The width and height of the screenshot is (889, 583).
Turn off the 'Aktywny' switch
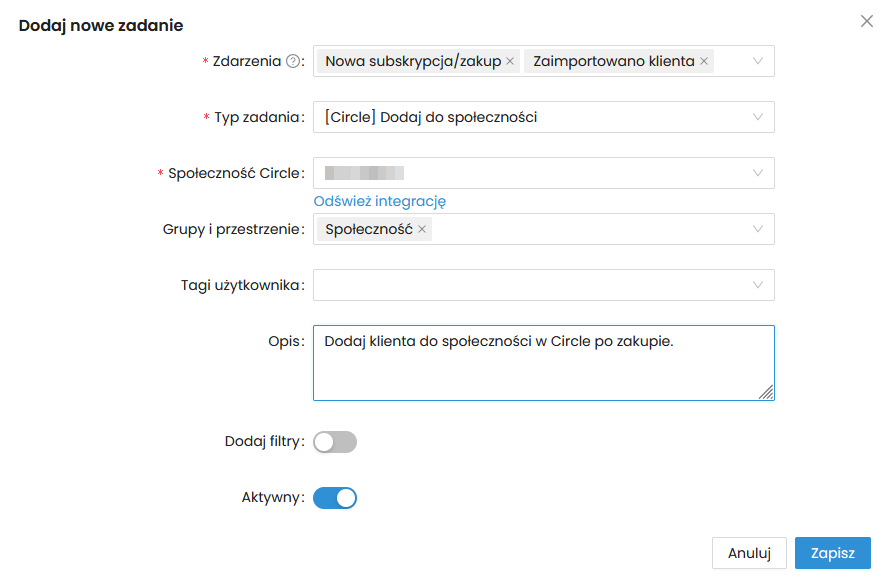point(335,498)
